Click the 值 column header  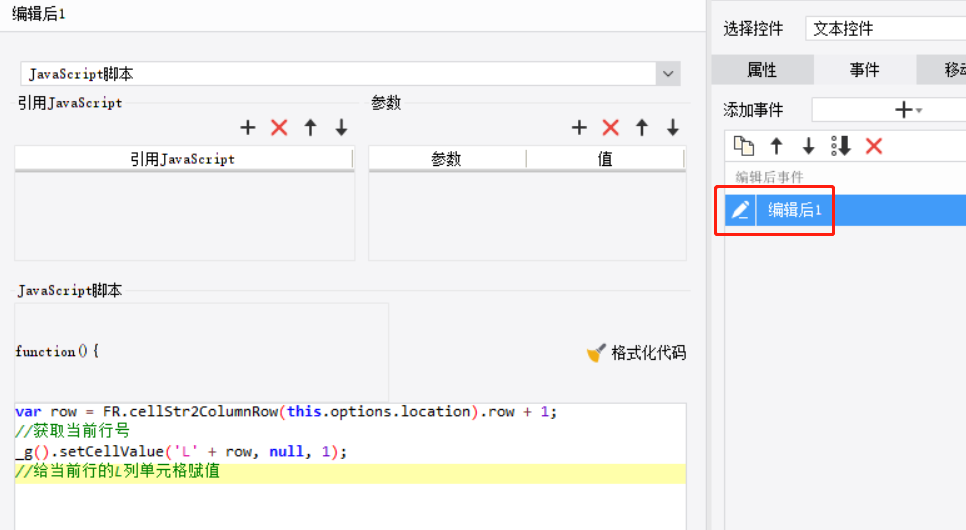pyautogui.click(x=605, y=159)
